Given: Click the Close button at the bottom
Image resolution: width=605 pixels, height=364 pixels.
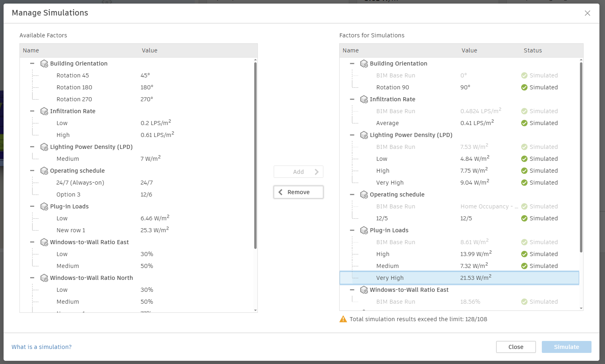Looking at the screenshot, I should (x=516, y=347).
